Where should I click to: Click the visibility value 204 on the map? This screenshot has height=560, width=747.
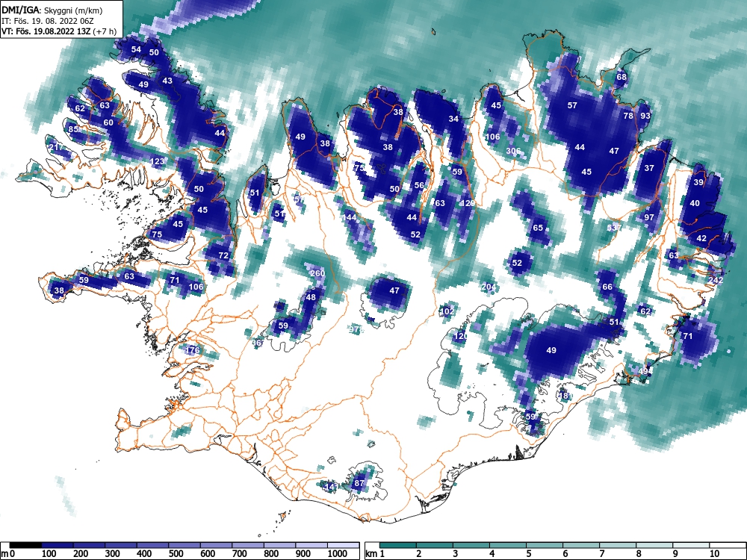click(489, 287)
